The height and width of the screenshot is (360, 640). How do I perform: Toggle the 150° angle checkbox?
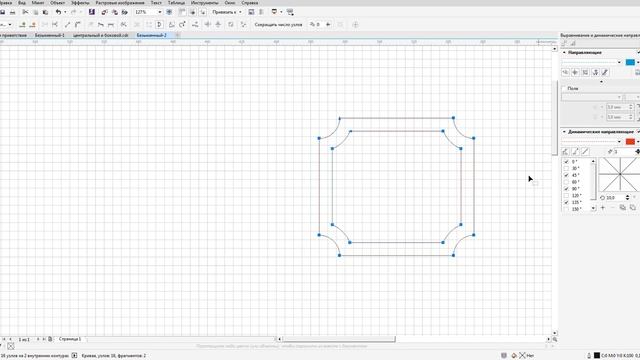566,209
